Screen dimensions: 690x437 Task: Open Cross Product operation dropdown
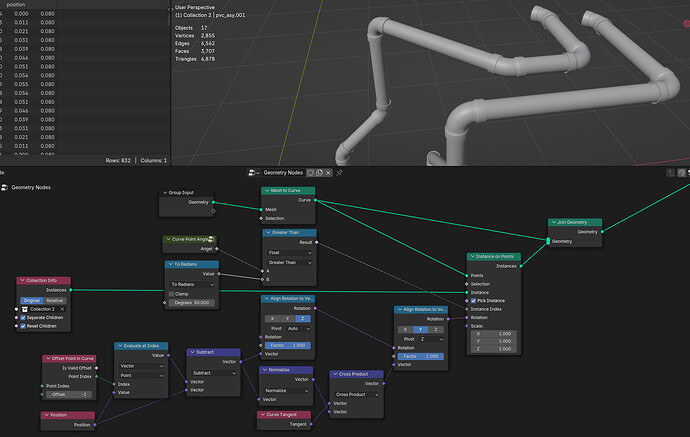tap(357, 395)
